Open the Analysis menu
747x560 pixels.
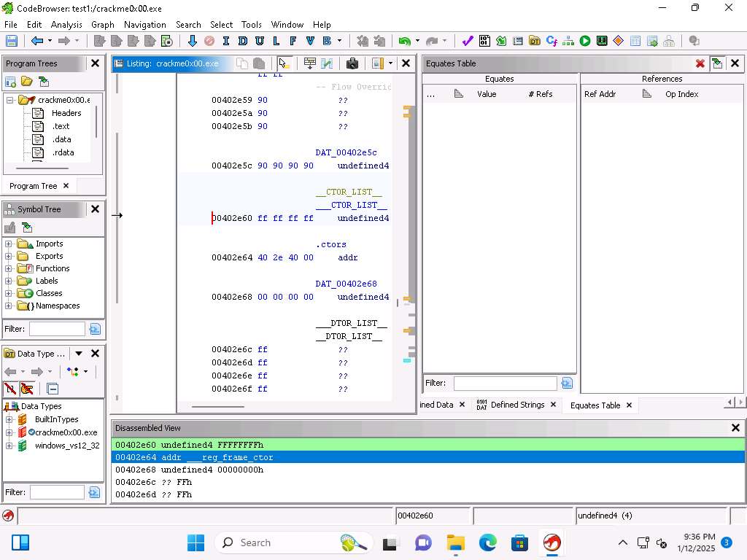pos(66,24)
